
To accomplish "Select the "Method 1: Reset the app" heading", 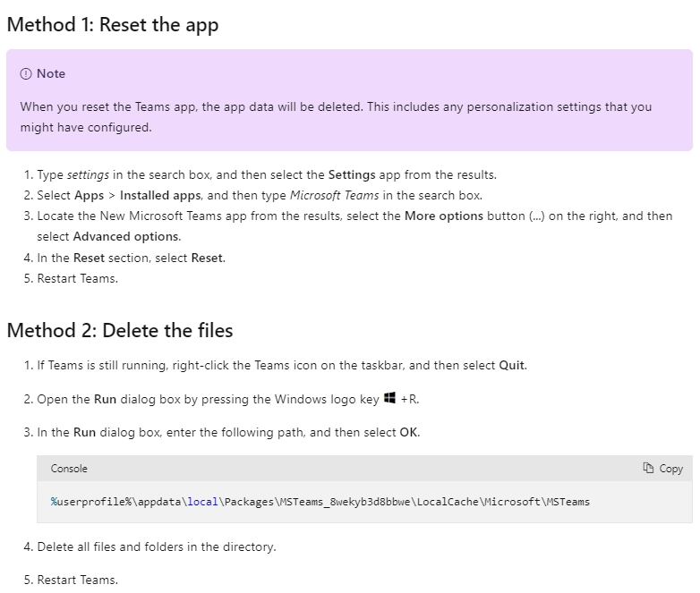I will click(x=113, y=25).
